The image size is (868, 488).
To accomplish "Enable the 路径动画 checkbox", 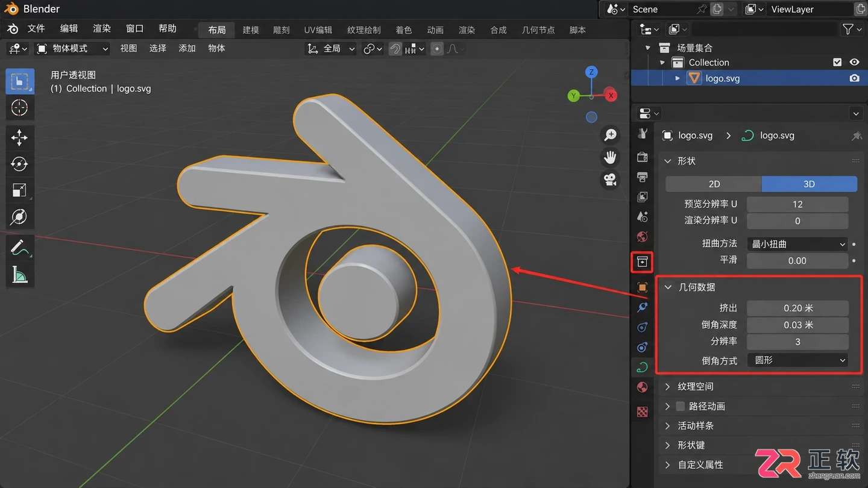I will pyautogui.click(x=681, y=406).
